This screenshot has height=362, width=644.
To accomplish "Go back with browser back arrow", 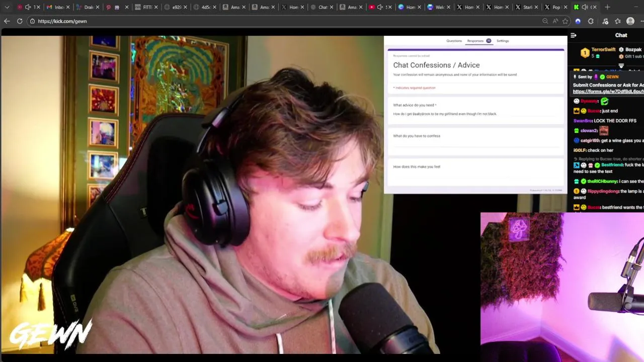I will (7, 21).
